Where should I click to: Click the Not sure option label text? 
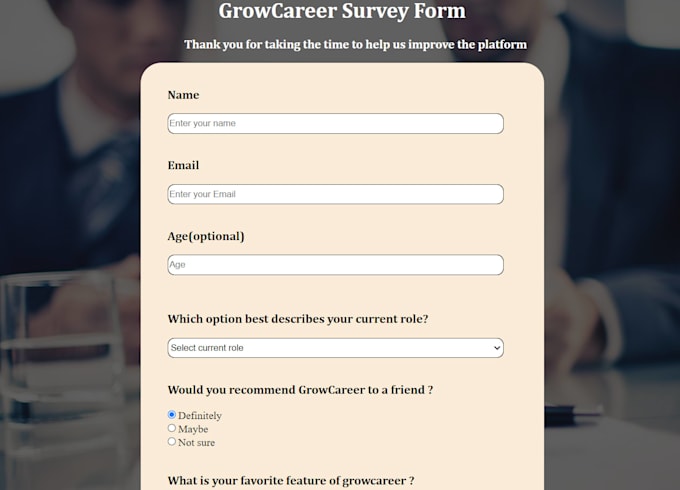(196, 442)
